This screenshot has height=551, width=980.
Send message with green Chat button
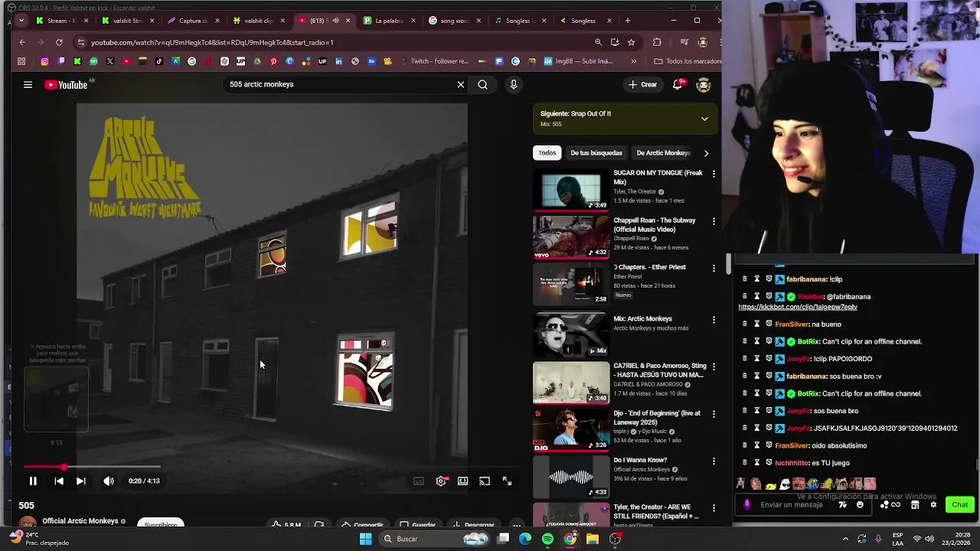960,504
